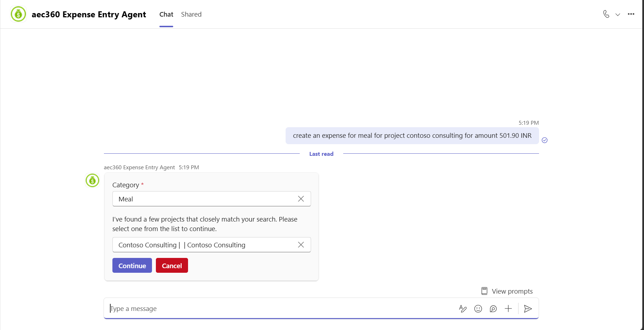Screen dimensions: 644x330
Task: Click the Continue button
Action: coord(132,265)
